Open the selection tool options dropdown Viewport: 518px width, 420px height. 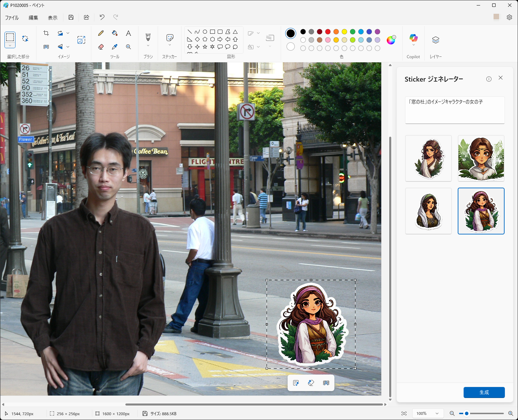point(10,45)
